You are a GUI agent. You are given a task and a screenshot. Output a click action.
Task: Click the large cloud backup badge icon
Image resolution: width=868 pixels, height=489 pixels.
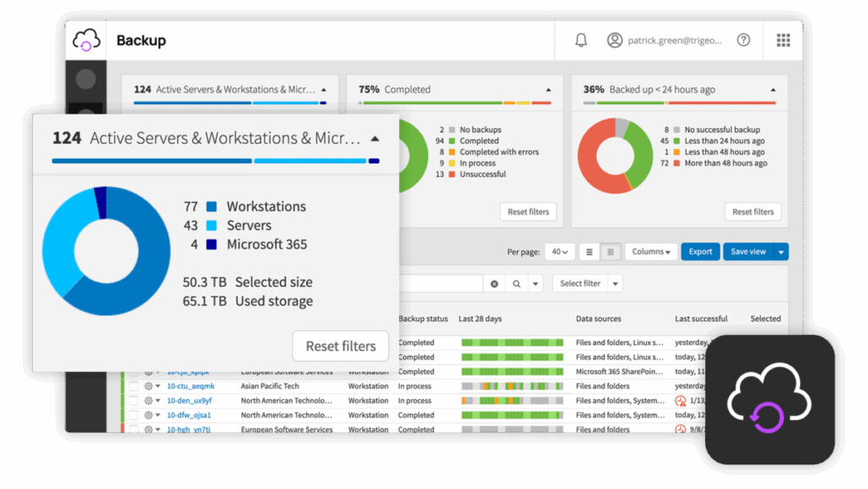[770, 399]
